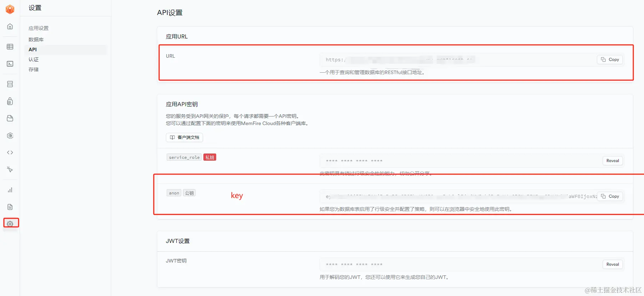Click the 设置 title in side panel
The width and height of the screenshot is (644, 296).
[x=35, y=8]
